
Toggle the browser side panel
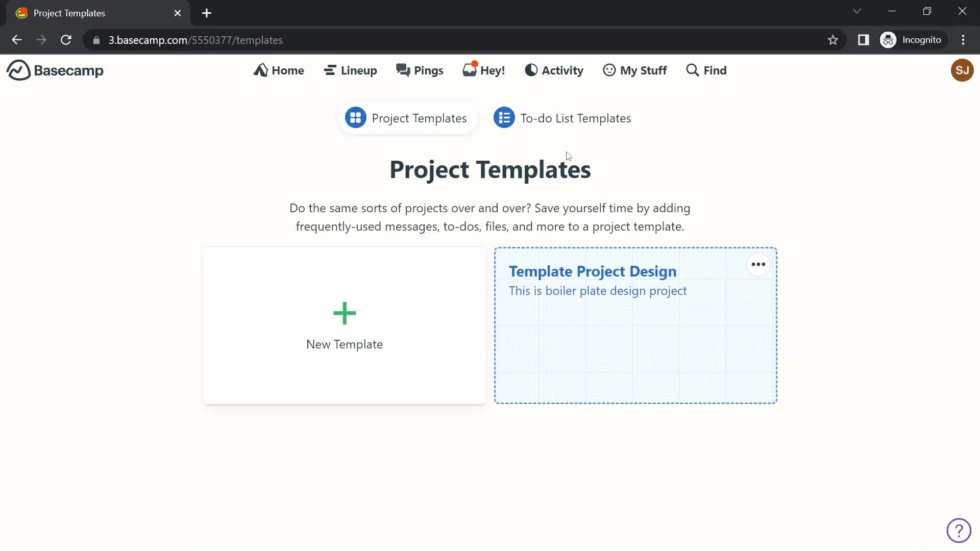tap(863, 40)
